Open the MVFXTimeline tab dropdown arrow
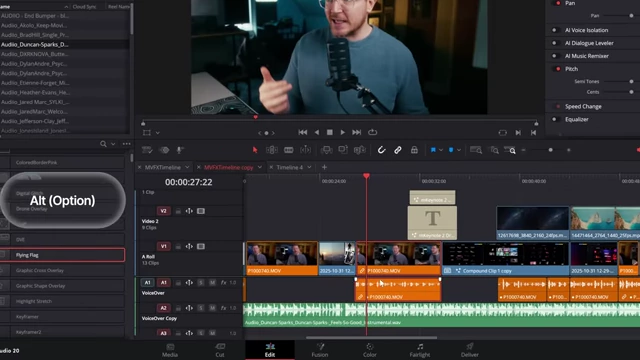Image resolution: width=640 pixels, height=360 pixels. (x=187, y=167)
